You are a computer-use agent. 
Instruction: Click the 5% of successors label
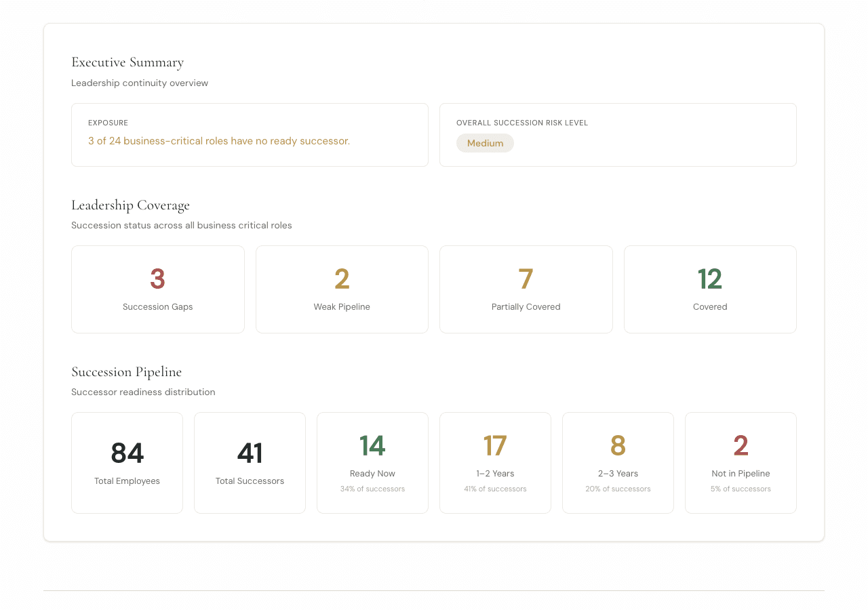pyautogui.click(x=741, y=489)
